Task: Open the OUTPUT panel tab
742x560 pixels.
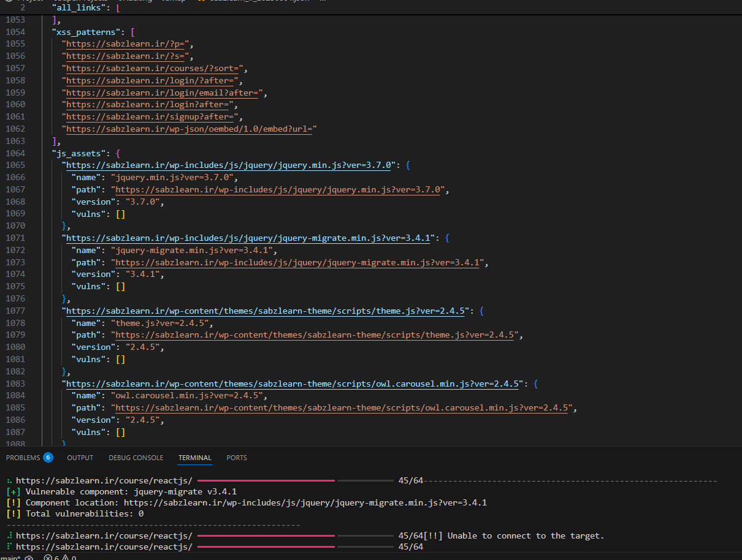Action: (80, 458)
